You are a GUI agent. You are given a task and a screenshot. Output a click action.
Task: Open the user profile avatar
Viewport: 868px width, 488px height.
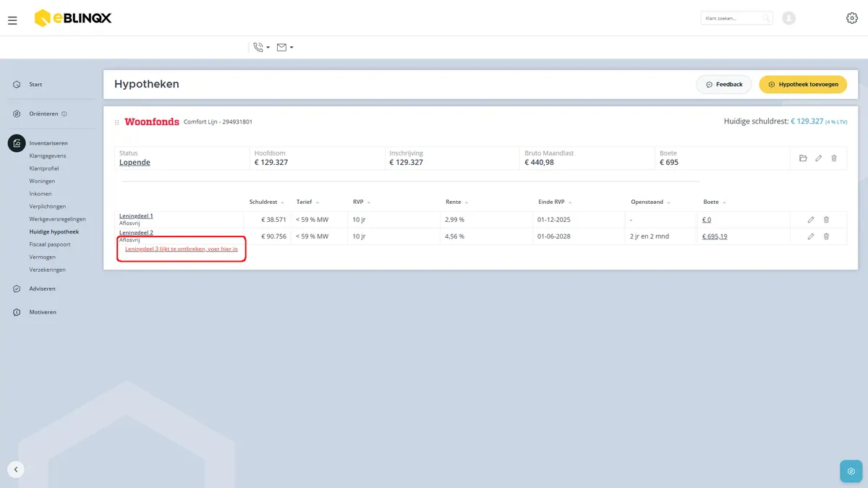point(789,18)
